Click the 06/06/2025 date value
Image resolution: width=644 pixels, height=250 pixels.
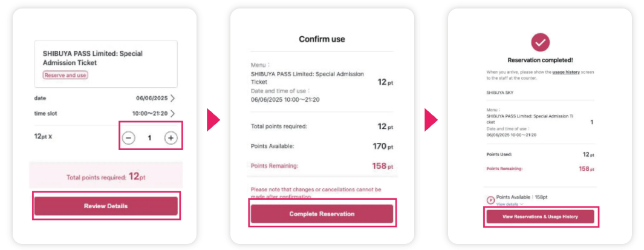(x=151, y=98)
